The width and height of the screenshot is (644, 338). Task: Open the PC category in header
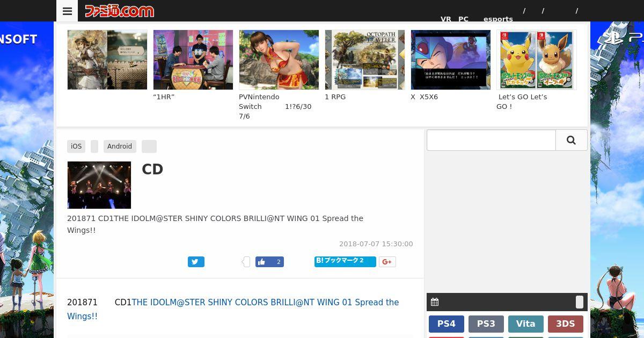(463, 19)
